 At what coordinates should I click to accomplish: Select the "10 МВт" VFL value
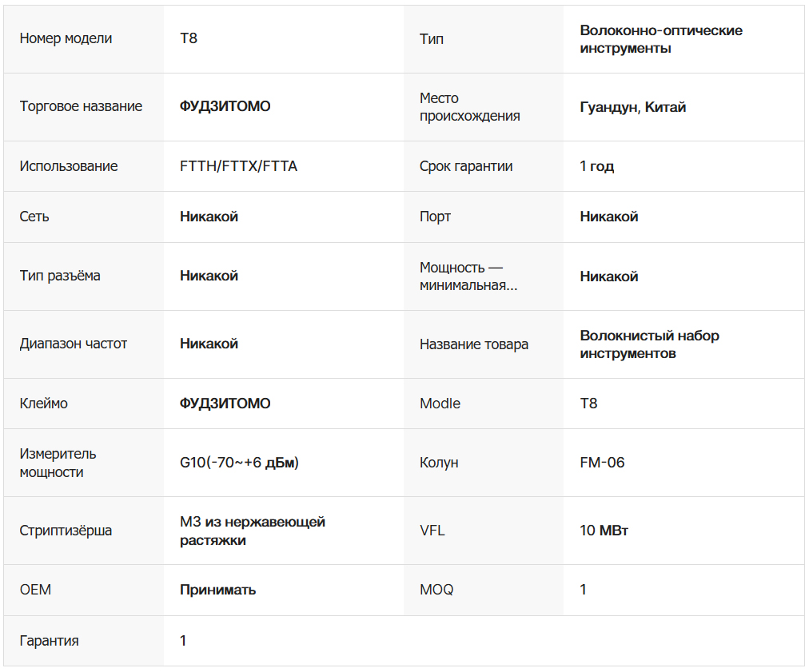tap(604, 531)
